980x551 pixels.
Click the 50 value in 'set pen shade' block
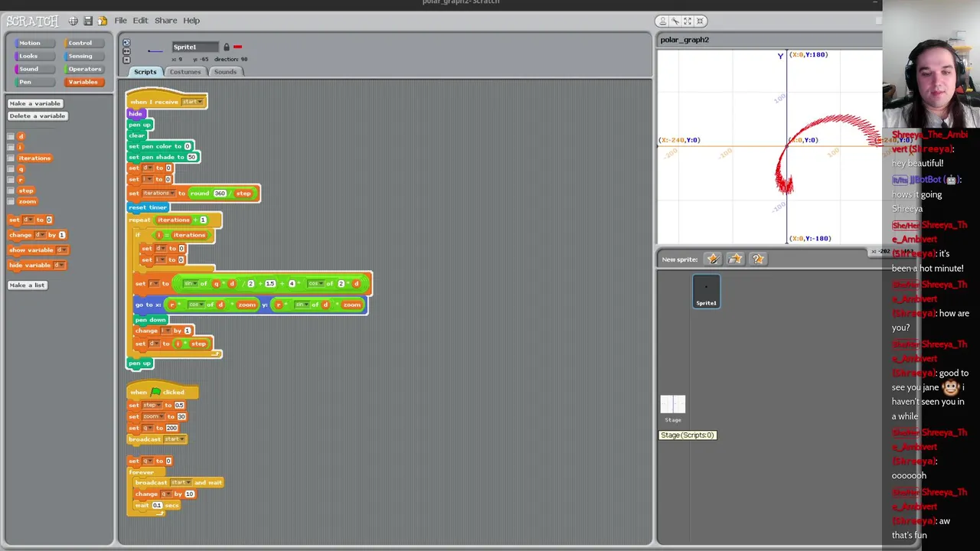tap(191, 157)
